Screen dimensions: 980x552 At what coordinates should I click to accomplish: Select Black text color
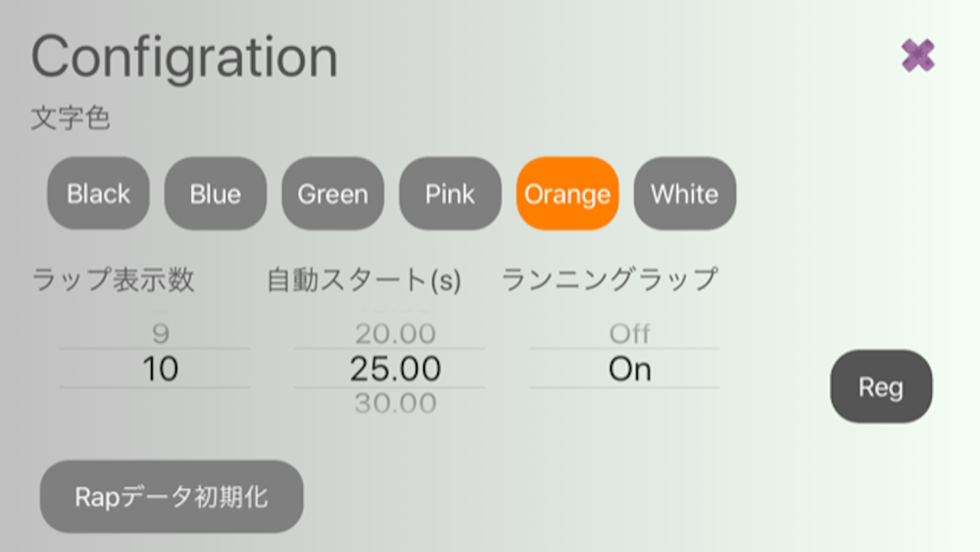click(x=98, y=193)
